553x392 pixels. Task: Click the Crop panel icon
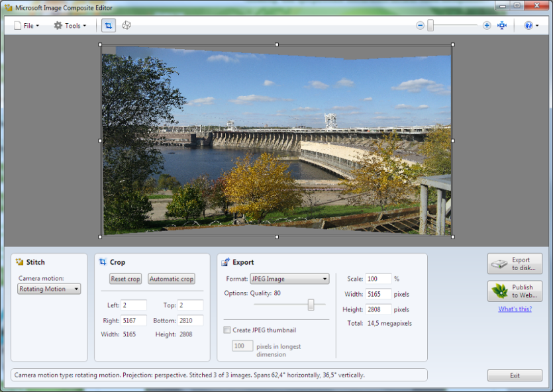pyautogui.click(x=103, y=262)
